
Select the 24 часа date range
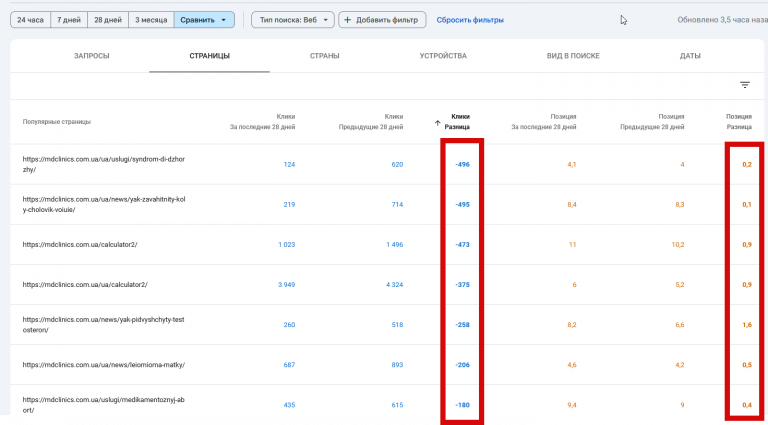click(x=30, y=20)
